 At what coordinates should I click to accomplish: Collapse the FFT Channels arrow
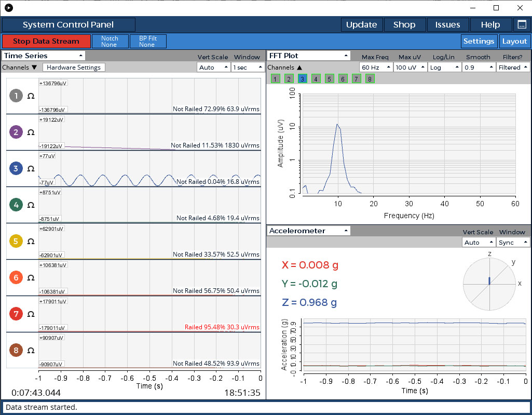coord(299,68)
